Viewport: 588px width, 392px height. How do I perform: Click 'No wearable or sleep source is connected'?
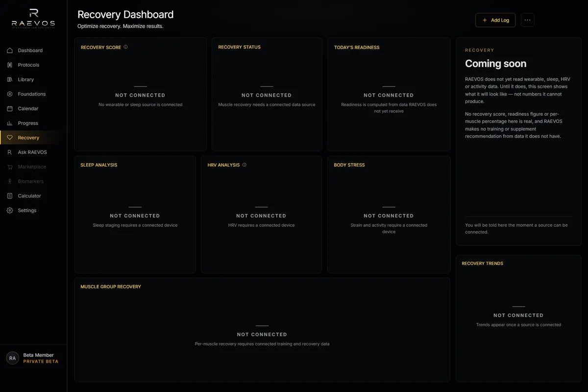pyautogui.click(x=140, y=105)
